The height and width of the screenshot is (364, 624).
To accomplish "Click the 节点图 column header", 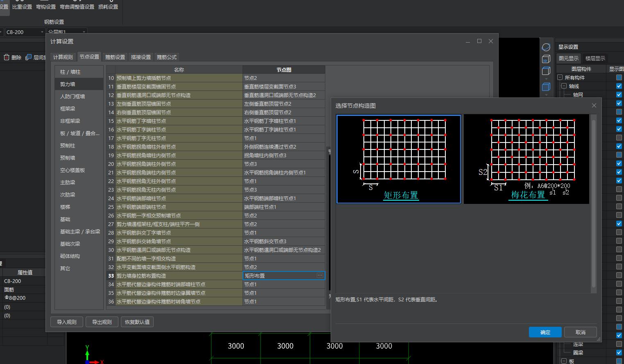I will [284, 70].
